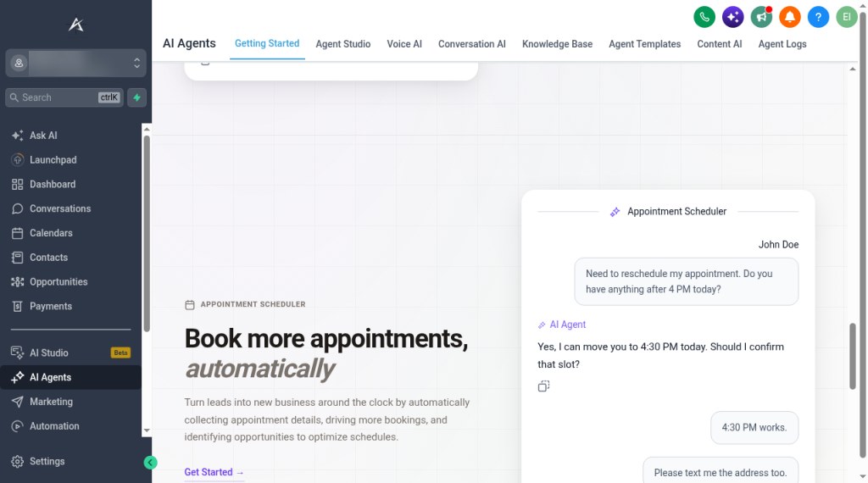Switch to Knowledge Base tab
The width and height of the screenshot is (868, 483).
pyautogui.click(x=557, y=44)
